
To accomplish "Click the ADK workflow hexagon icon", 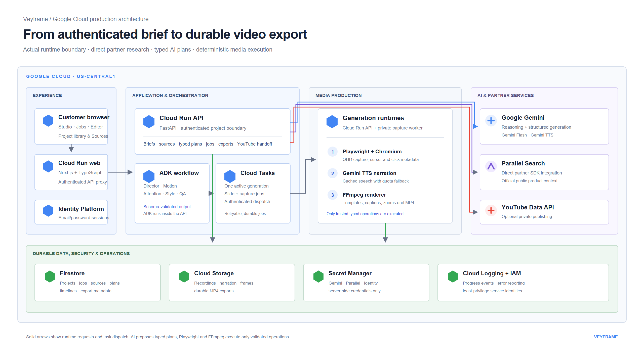I will click(x=149, y=176).
